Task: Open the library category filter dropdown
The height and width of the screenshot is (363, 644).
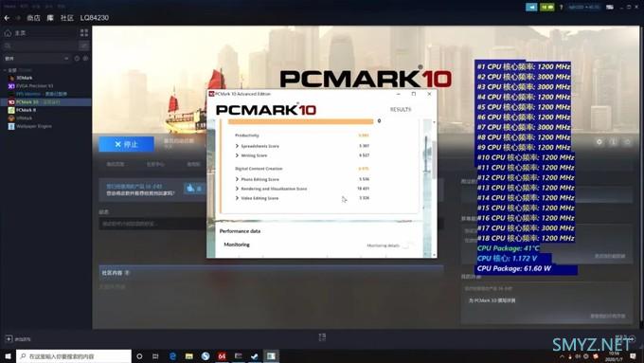Action: click(36, 59)
